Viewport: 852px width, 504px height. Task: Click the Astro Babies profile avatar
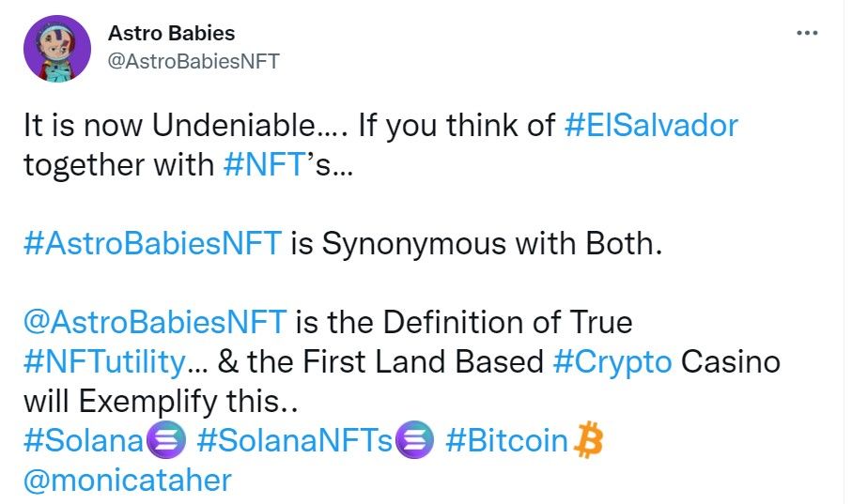click(x=57, y=48)
